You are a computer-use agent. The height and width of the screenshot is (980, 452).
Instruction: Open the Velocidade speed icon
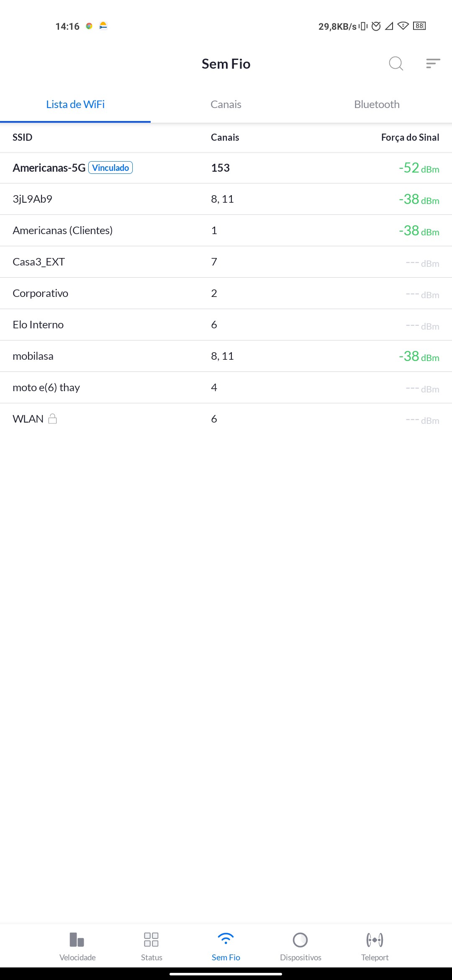(x=77, y=940)
